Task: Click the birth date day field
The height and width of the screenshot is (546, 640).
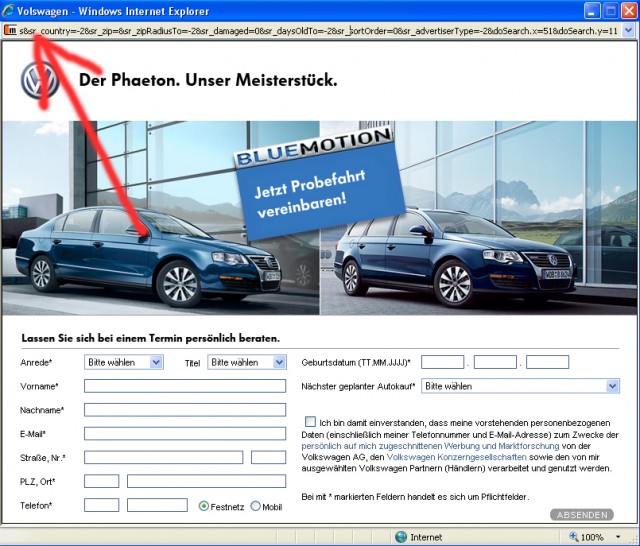Action: [442, 362]
